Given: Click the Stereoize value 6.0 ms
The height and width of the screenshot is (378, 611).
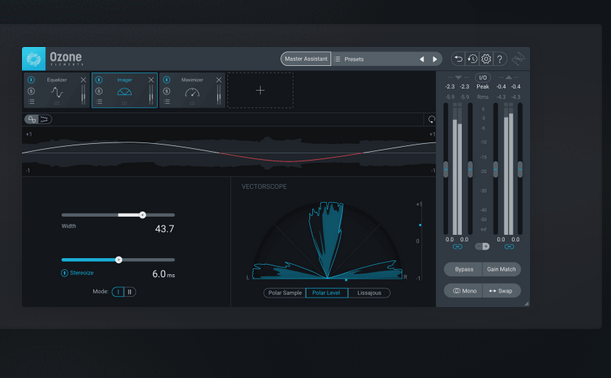Looking at the screenshot, I should point(163,274).
